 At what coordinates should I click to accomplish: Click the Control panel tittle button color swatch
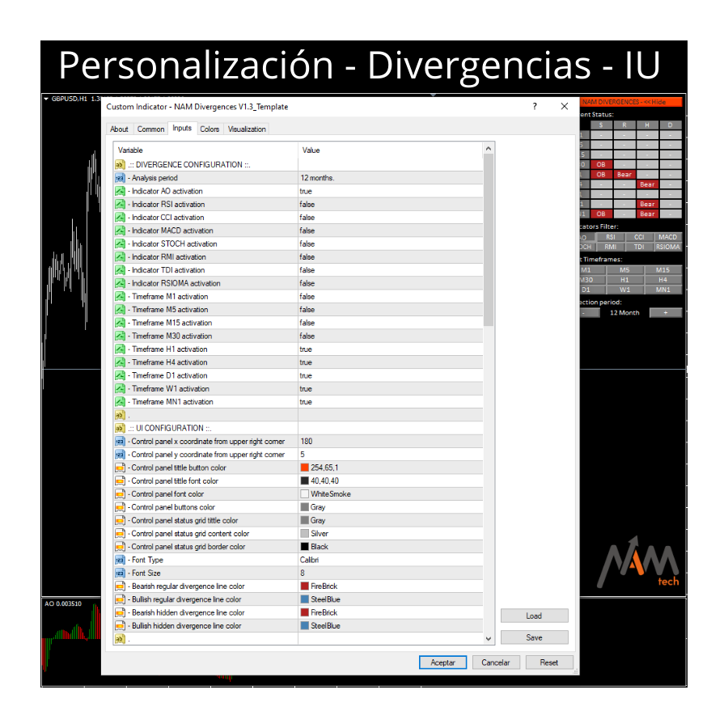(x=305, y=468)
